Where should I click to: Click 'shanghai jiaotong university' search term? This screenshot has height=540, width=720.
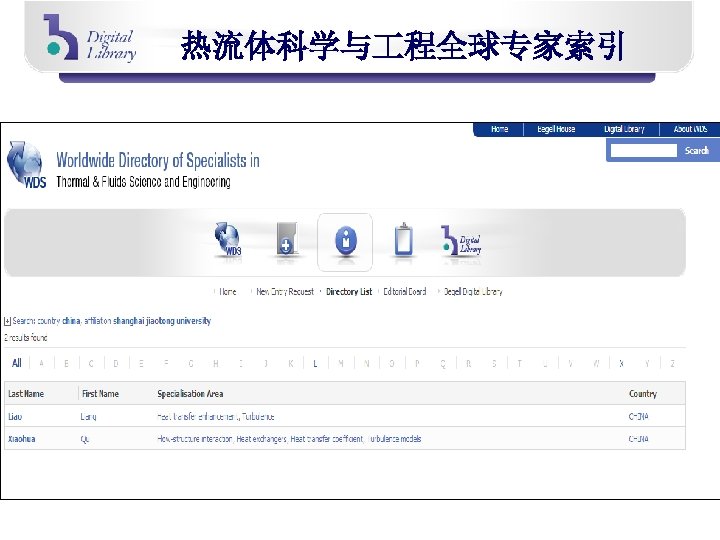pyautogui.click(x=162, y=321)
